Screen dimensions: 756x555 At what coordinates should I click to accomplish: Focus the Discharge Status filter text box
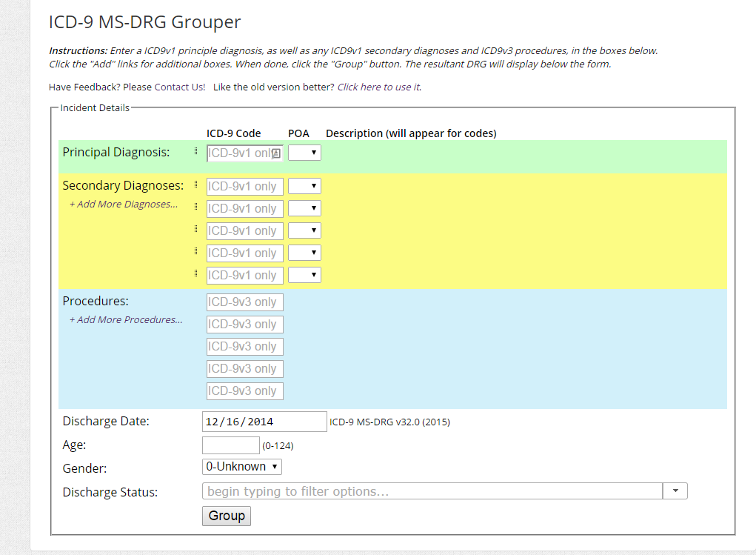tap(432, 491)
